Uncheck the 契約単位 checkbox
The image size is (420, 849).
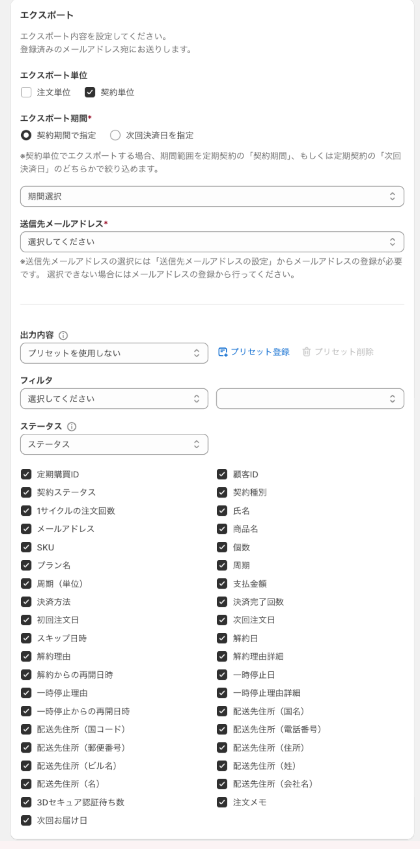click(90, 92)
